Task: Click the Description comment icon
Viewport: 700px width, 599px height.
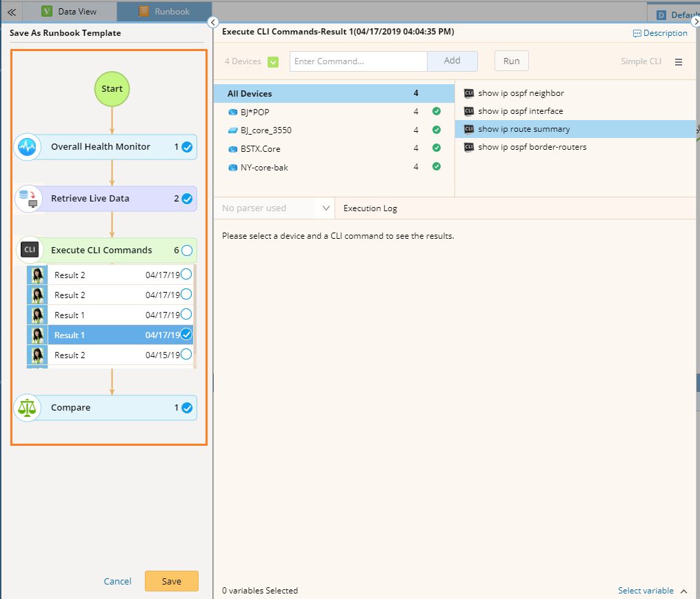Action: pyautogui.click(x=637, y=34)
